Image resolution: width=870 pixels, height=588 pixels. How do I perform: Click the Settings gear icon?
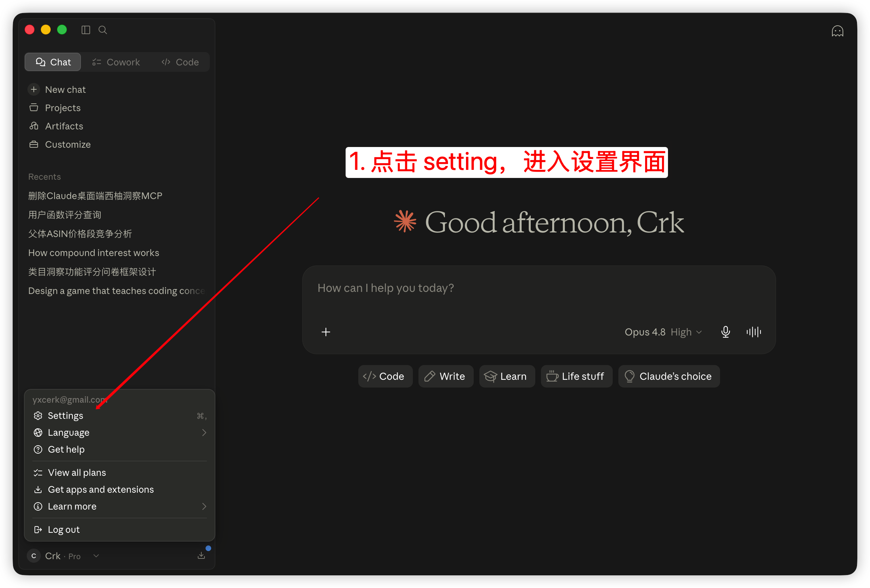coord(38,416)
